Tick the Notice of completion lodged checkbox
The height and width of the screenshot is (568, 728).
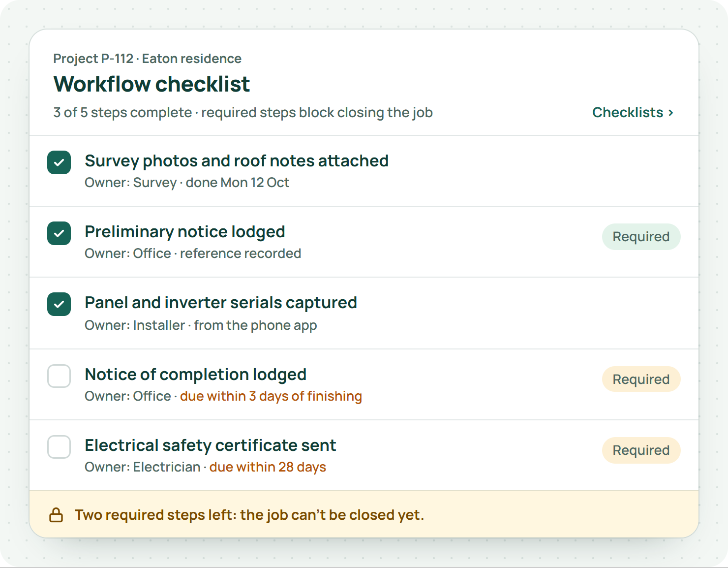coord(59,376)
